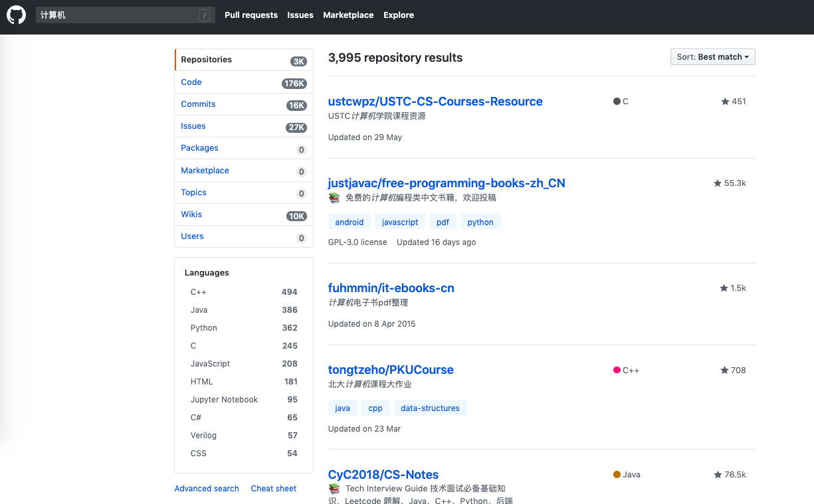The image size is (814, 504).
Task: Open justjavac/free-programming-books-zh_CN repository
Action: coord(447,183)
